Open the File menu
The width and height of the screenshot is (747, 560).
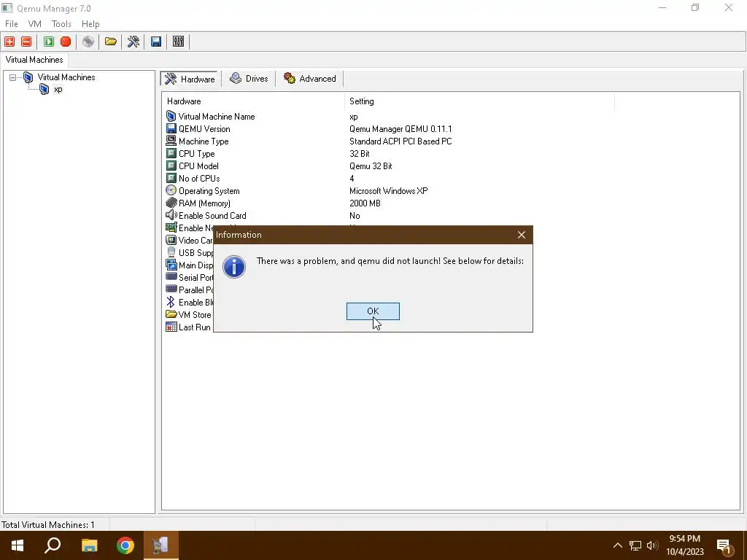click(12, 24)
